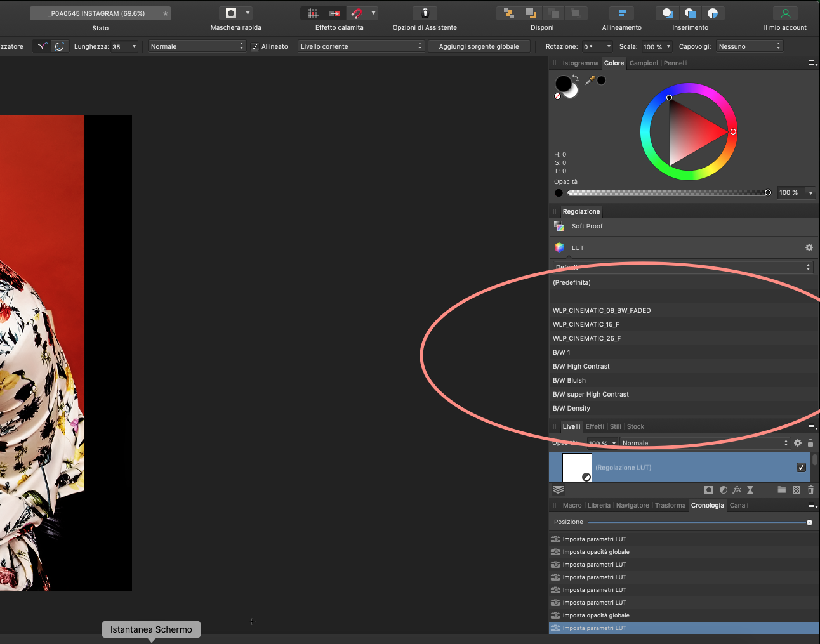This screenshot has width=820, height=644.
Task: Open the Capovolgi Nessuno dropdown
Action: pyautogui.click(x=750, y=46)
